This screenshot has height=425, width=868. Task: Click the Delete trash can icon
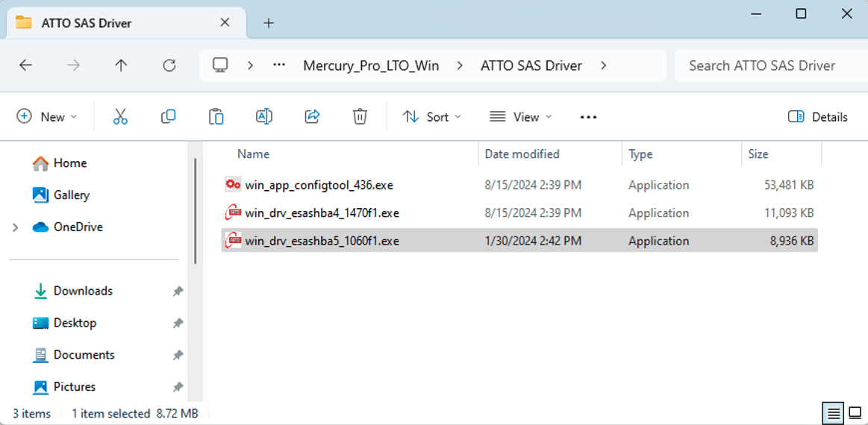(x=360, y=116)
